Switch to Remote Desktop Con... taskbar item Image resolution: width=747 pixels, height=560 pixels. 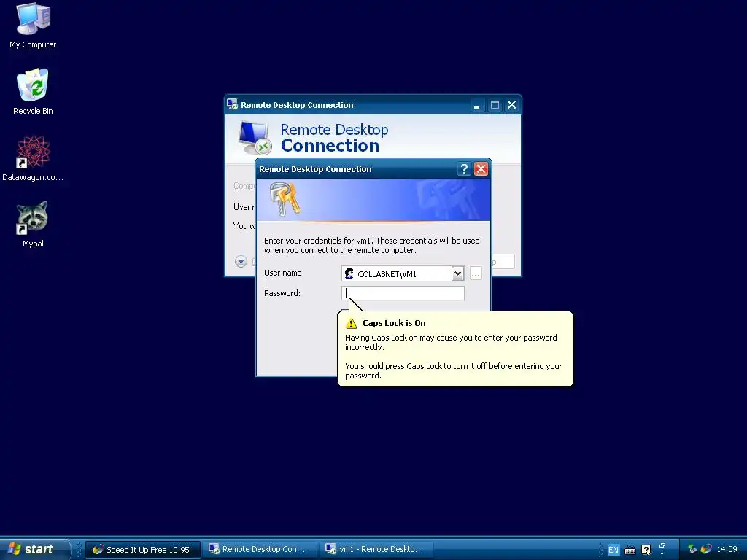(260, 550)
